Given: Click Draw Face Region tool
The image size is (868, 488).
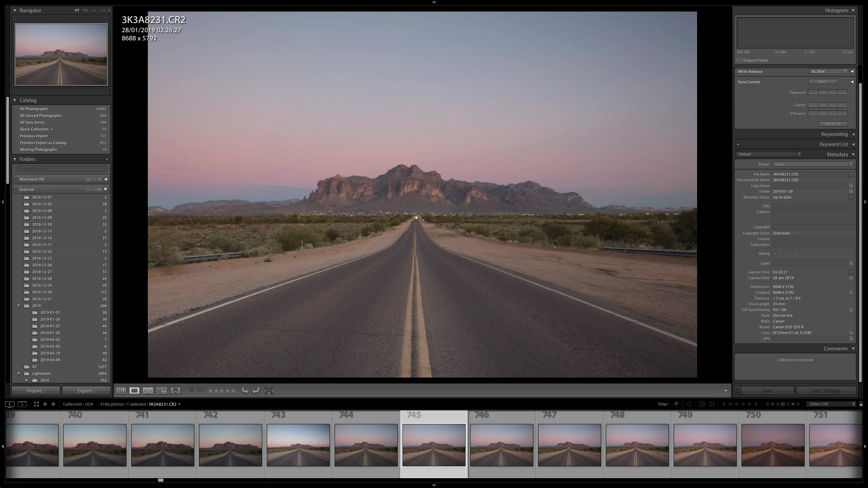Looking at the screenshot, I should [x=269, y=390].
